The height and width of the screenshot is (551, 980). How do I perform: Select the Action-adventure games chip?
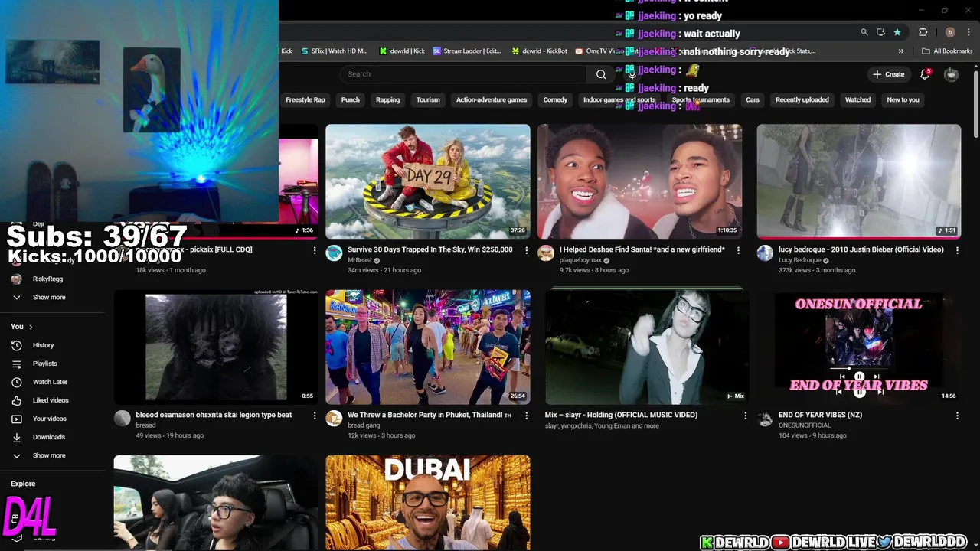(x=492, y=99)
